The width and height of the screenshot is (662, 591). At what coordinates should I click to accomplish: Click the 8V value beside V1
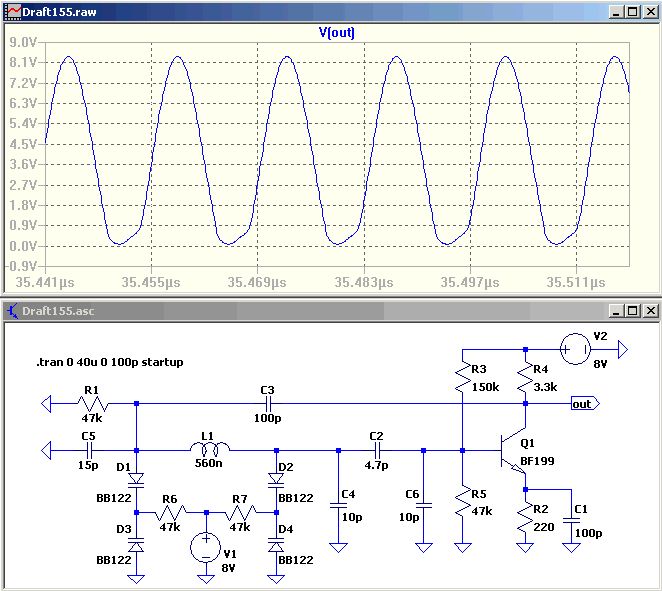(x=228, y=568)
